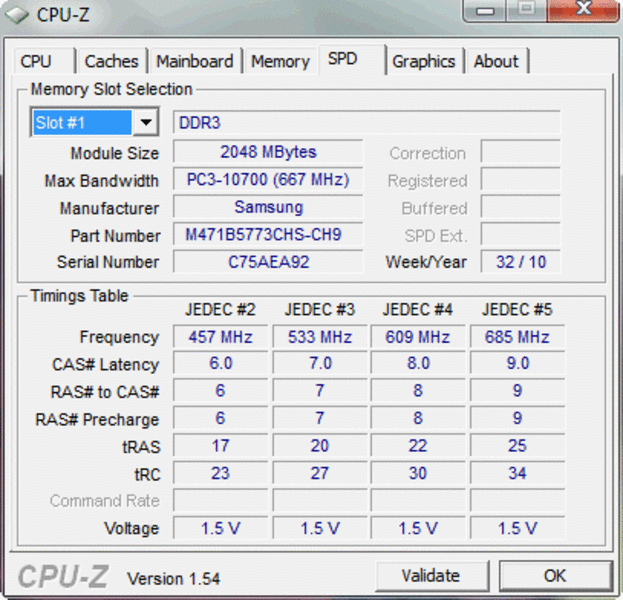
Task: Click the Timings Table group title
Action: click(x=79, y=296)
